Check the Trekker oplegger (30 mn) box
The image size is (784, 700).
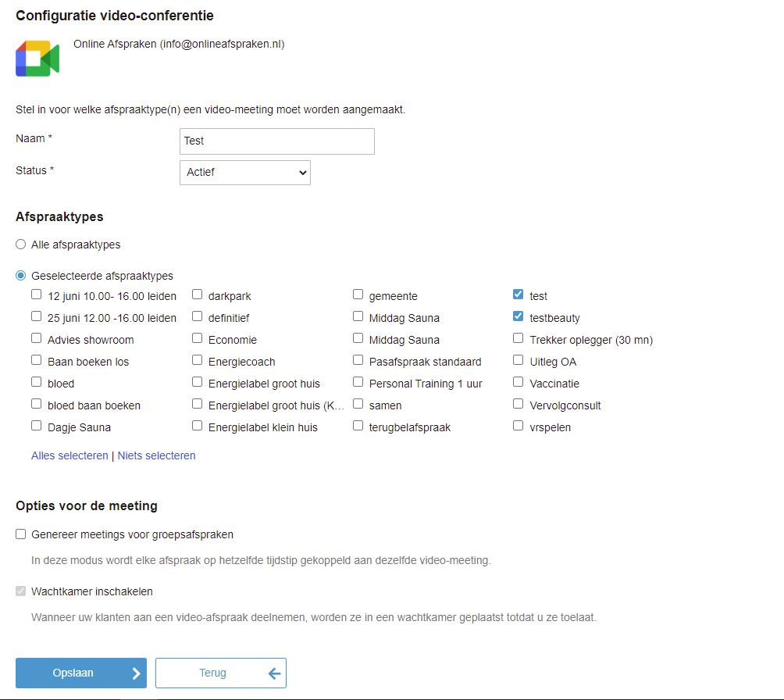click(519, 339)
